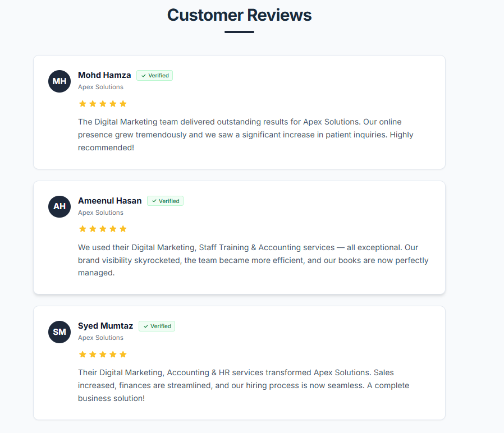504x433 pixels.
Task: Click Ameenul Hasan's Verified badge
Action: tap(166, 201)
